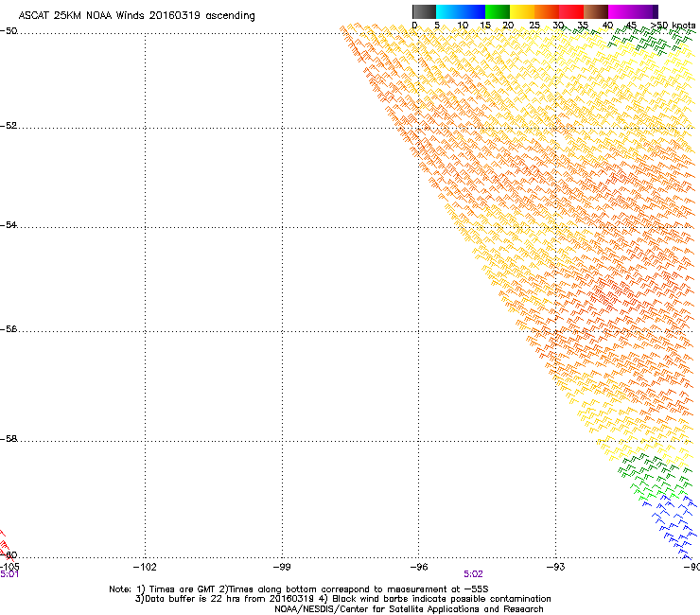The width and height of the screenshot is (700, 615).
Task: Click the red wind barbs near -105
Action: click(6, 544)
